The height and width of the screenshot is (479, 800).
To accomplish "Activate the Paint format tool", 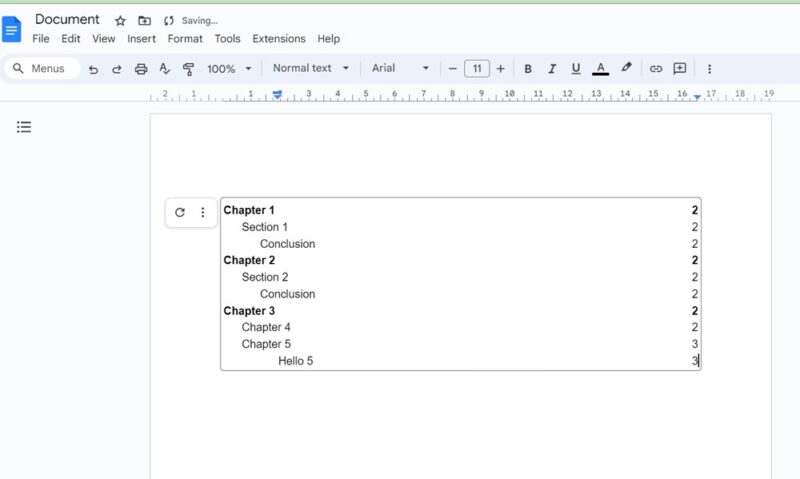I will click(x=188, y=69).
